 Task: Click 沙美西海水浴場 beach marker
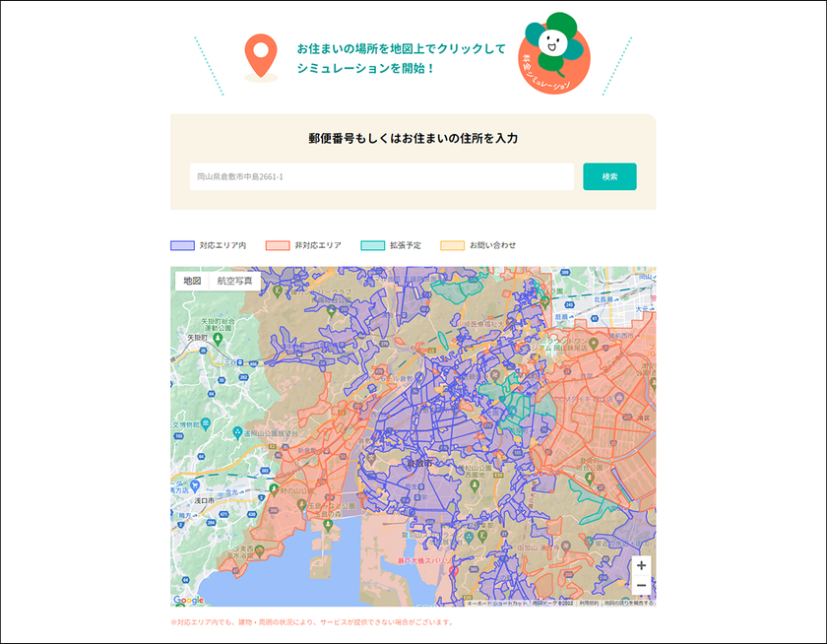[x=259, y=551]
